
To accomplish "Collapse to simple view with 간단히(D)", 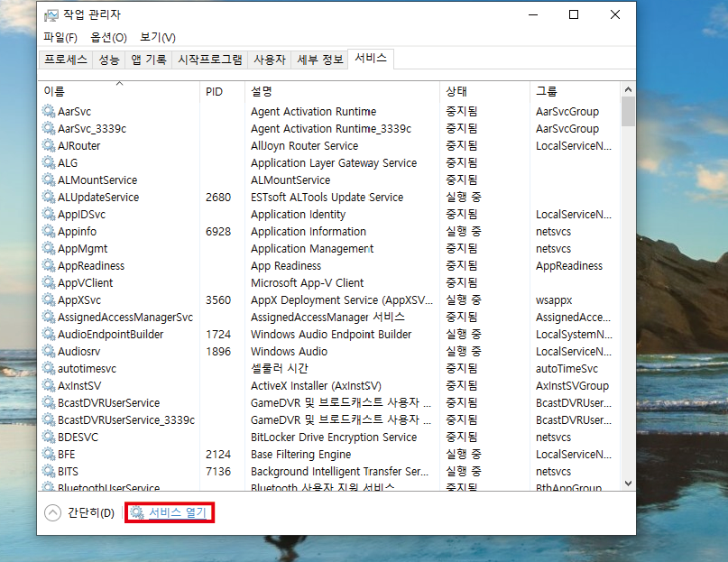I will 79,512.
